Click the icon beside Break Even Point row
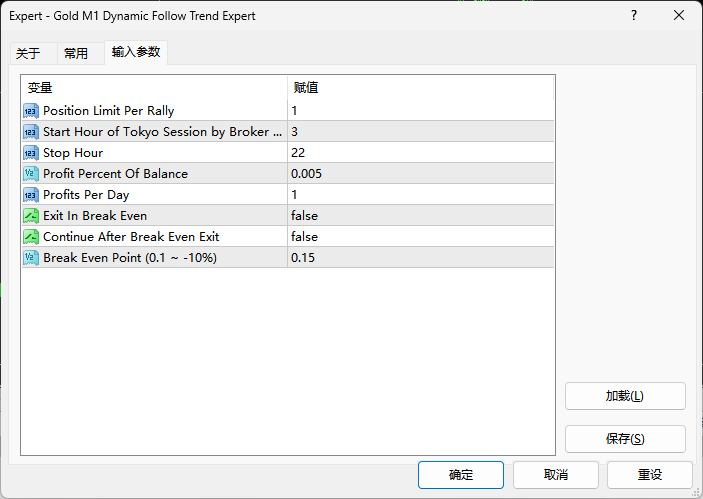The width and height of the screenshot is (703, 499). [31, 258]
